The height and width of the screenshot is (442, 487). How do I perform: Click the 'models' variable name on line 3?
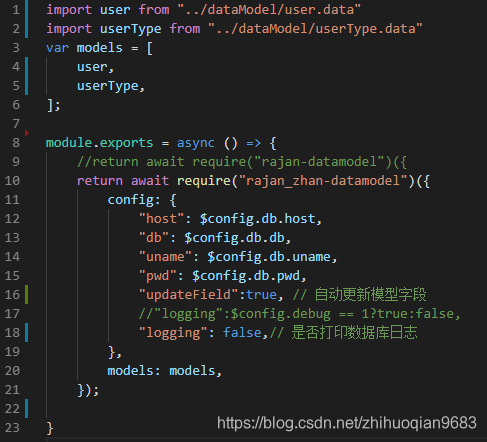click(x=100, y=48)
